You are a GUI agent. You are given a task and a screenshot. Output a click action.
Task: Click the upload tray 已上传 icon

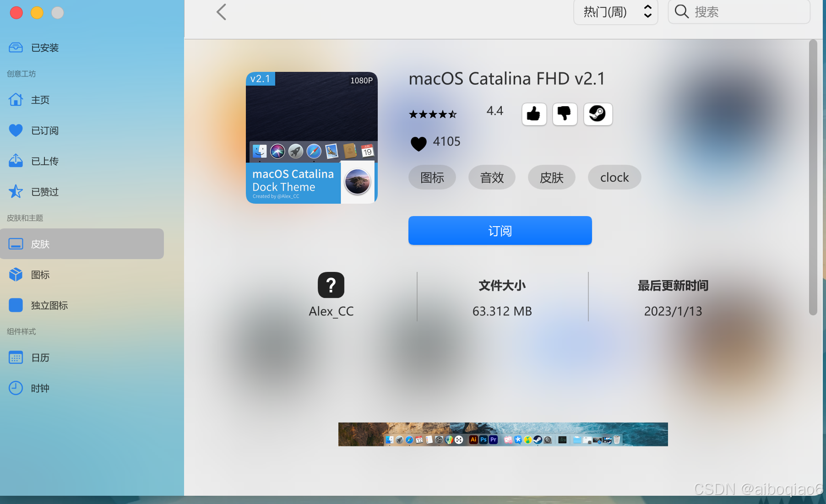(x=16, y=161)
